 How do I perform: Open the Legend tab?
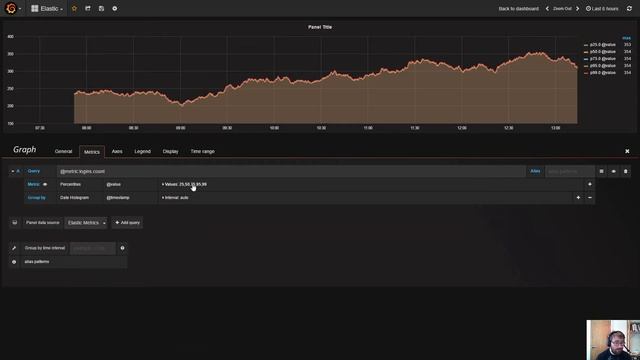[x=142, y=151]
